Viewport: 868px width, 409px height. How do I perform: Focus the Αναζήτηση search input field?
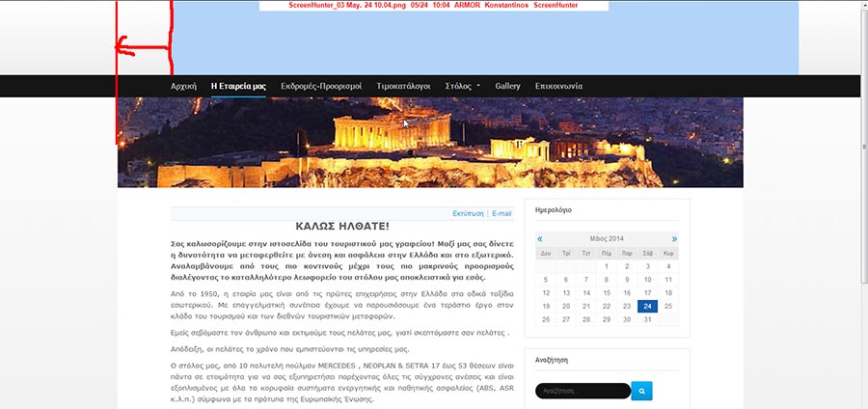(583, 391)
